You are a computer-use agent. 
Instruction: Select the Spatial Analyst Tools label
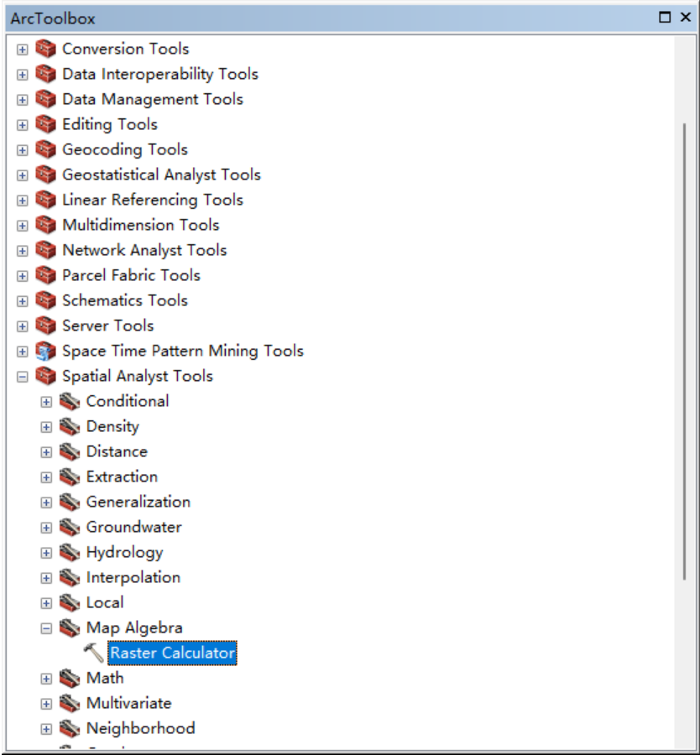138,376
